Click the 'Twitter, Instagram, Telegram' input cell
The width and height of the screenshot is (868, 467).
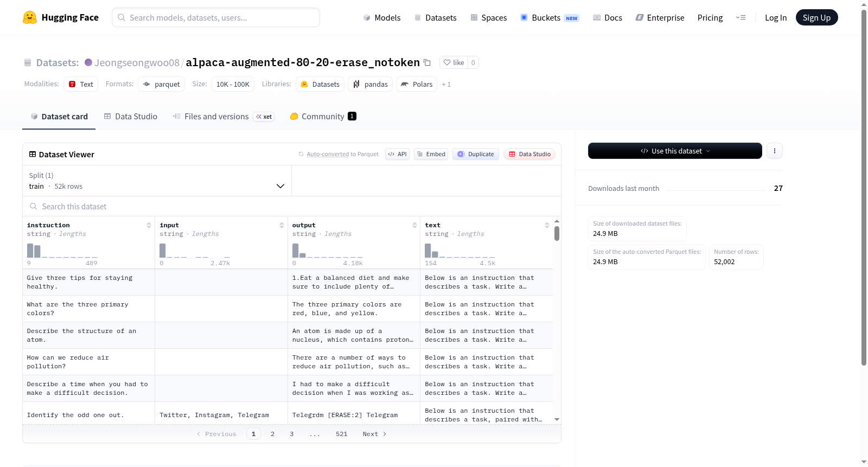(221, 415)
